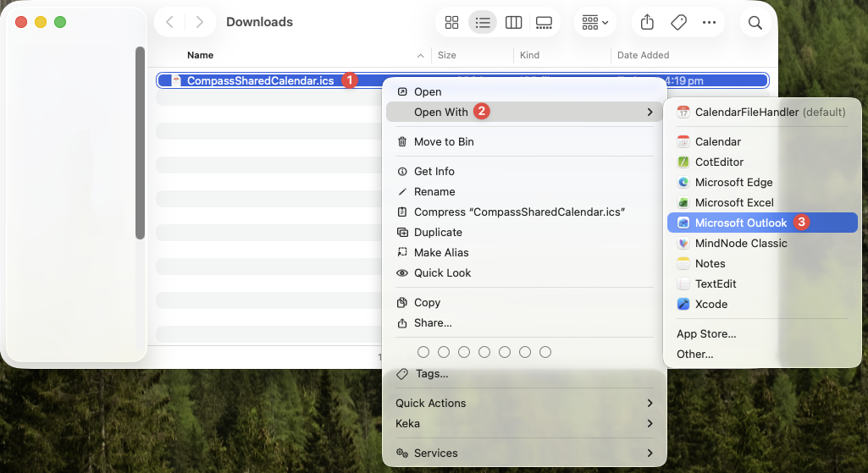Expand the Keka submenu
Viewport: 868px width, 473px height.
click(x=524, y=424)
